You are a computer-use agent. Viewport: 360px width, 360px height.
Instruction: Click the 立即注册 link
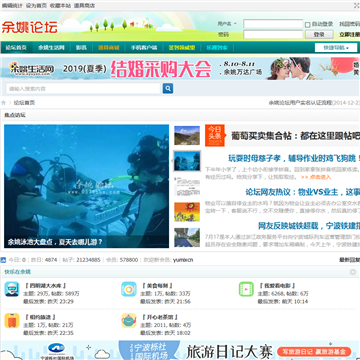[x=349, y=34]
